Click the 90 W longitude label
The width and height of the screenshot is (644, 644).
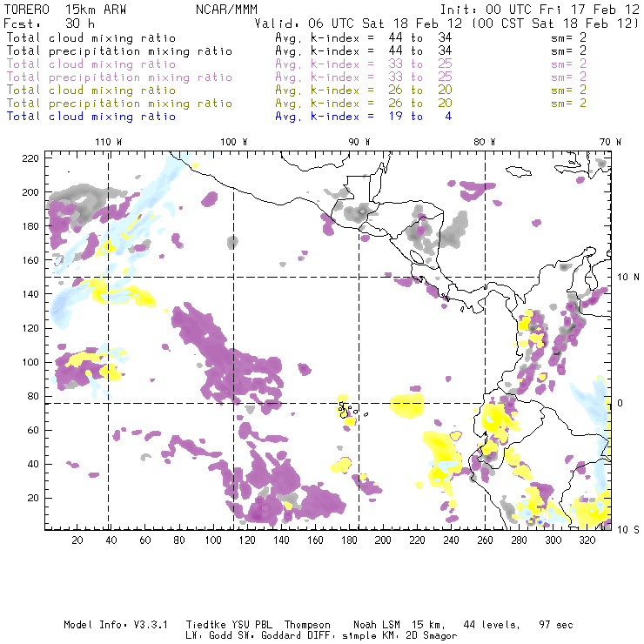click(x=359, y=142)
